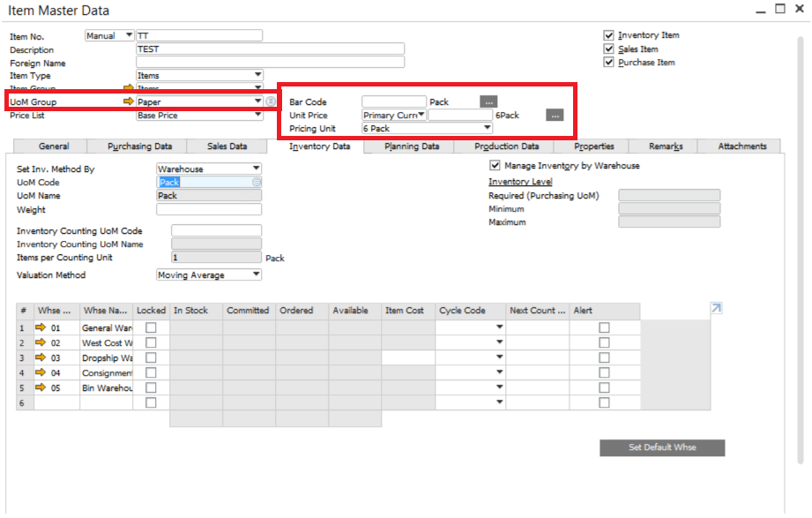Screen dimensions: 812x518
Task: Expand Set Inv. Method By dropdown
Action: pos(257,169)
